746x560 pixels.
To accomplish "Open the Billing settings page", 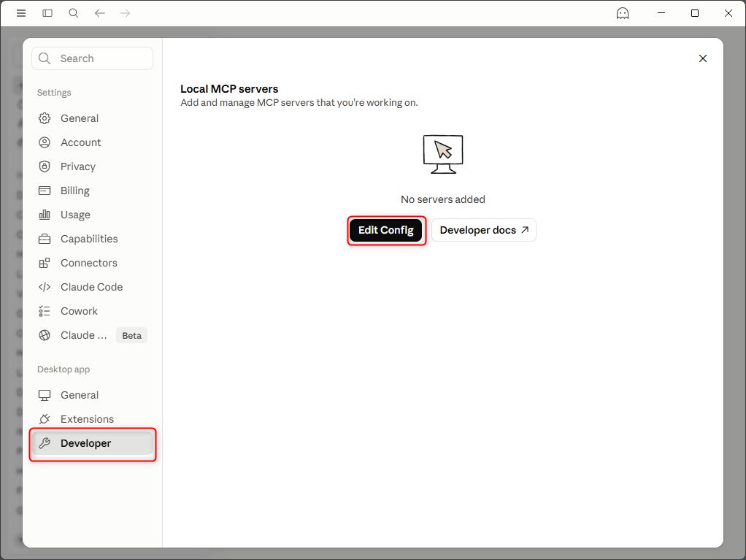I will tap(92, 191).
